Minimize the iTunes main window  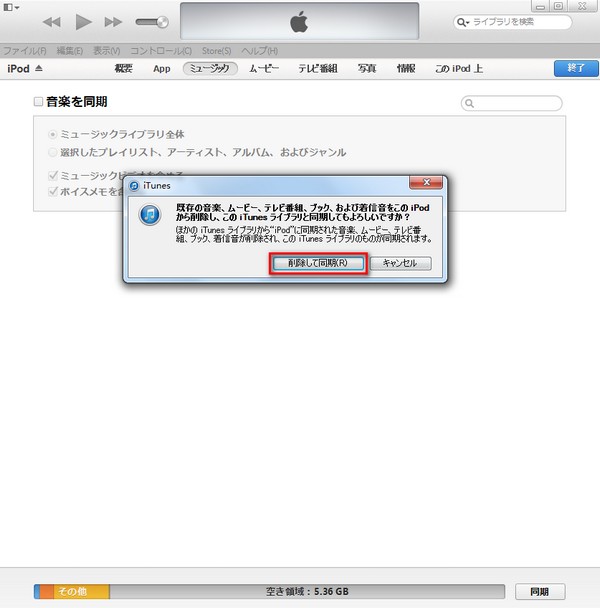tap(540, 7)
